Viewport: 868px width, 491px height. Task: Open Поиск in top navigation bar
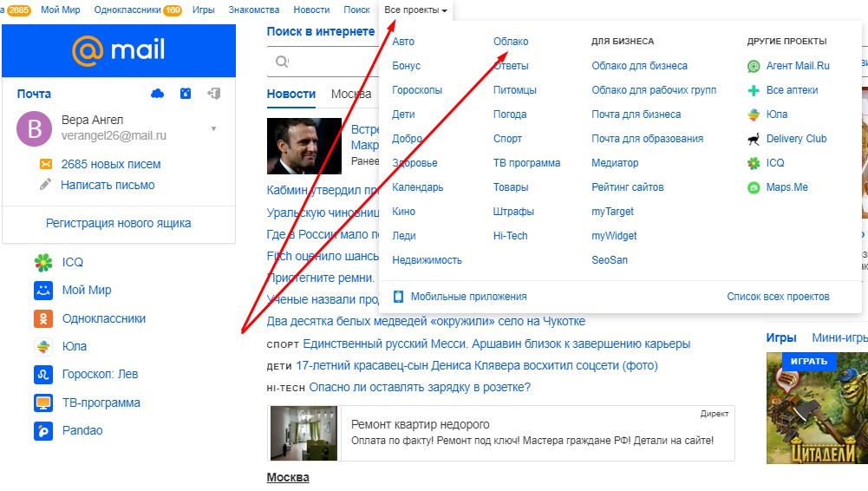356,10
